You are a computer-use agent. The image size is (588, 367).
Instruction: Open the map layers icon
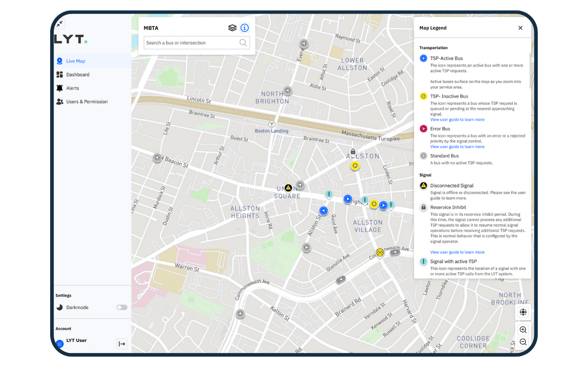[232, 28]
